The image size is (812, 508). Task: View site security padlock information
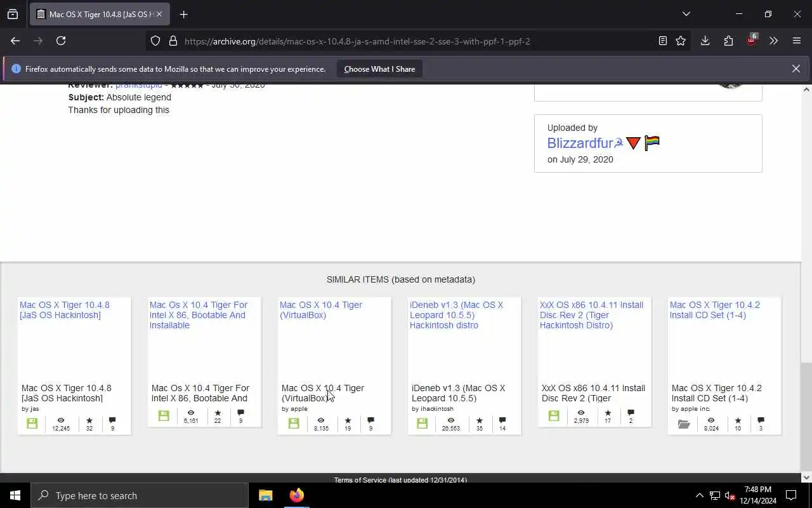173,41
